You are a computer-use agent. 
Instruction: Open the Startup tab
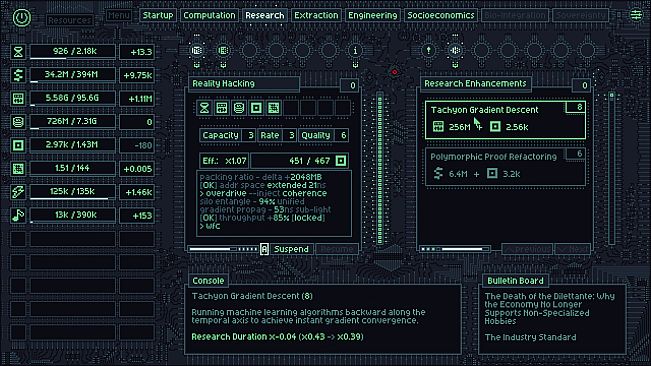tap(158, 15)
